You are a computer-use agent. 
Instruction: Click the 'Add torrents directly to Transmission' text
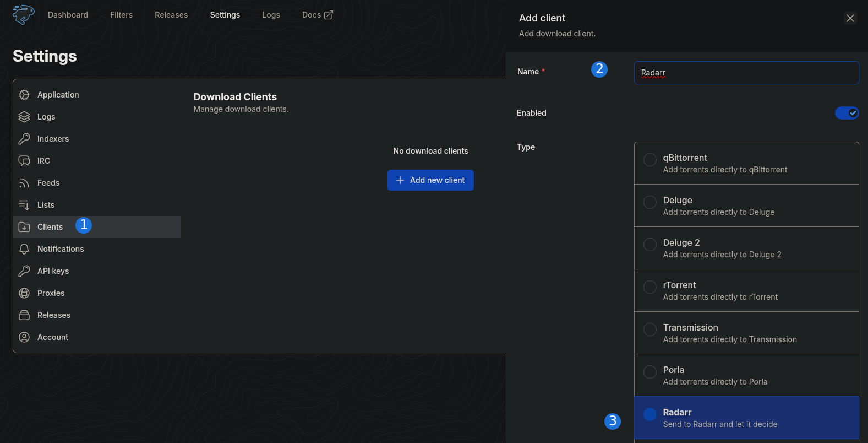730,339
